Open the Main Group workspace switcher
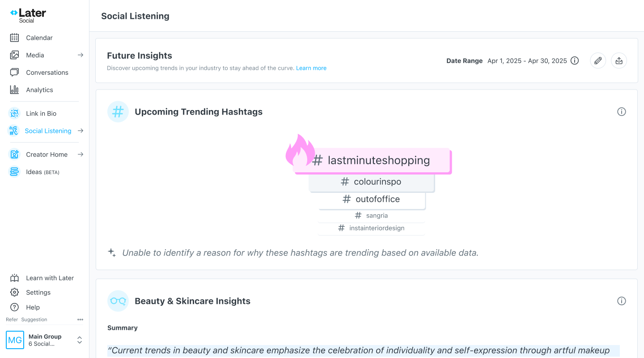The image size is (644, 358). tap(45, 340)
